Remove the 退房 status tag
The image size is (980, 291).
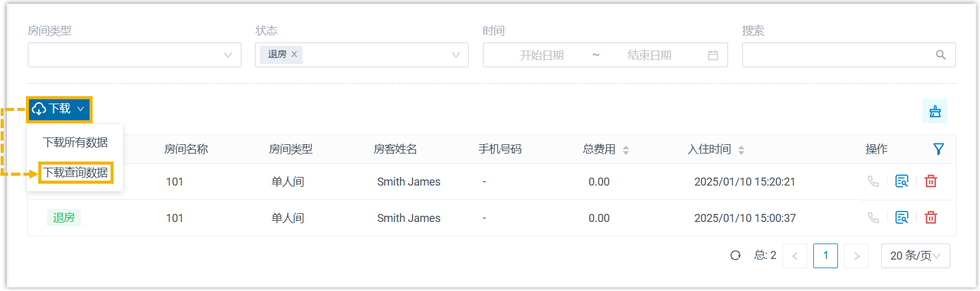click(x=295, y=54)
